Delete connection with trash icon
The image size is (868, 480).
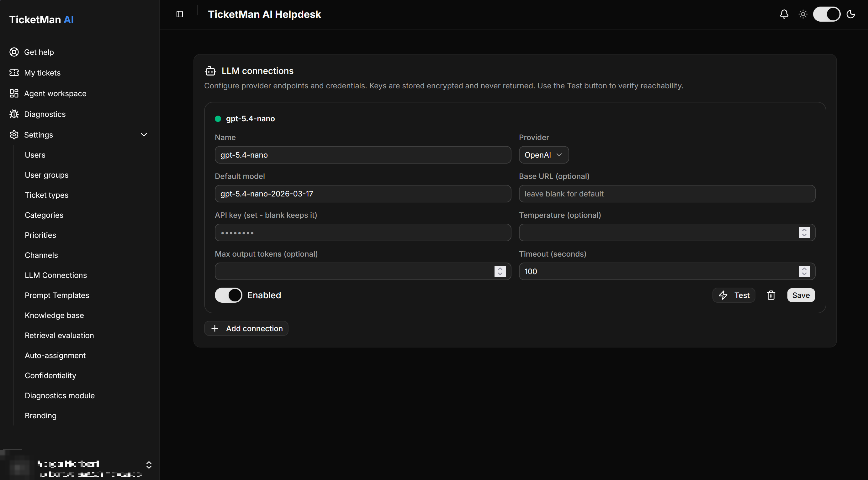click(771, 295)
